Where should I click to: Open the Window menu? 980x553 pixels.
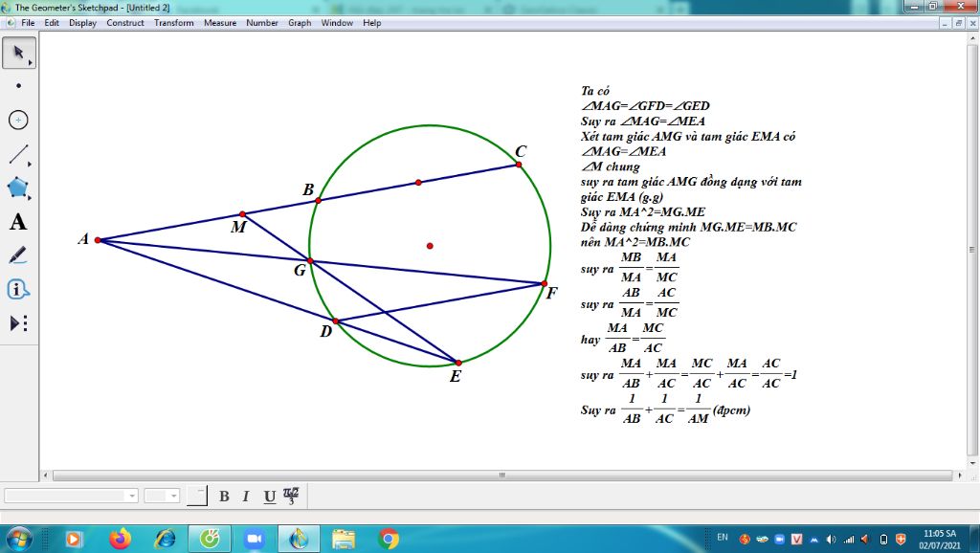[337, 23]
